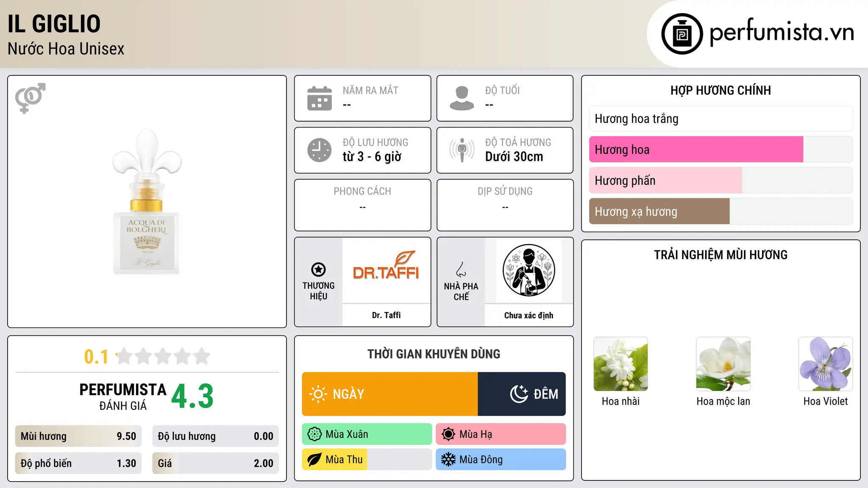This screenshot has height=488, width=868.
Task: Click the THỜI GIAN KHUYÊN DÙNG heading
Action: pos(434,354)
